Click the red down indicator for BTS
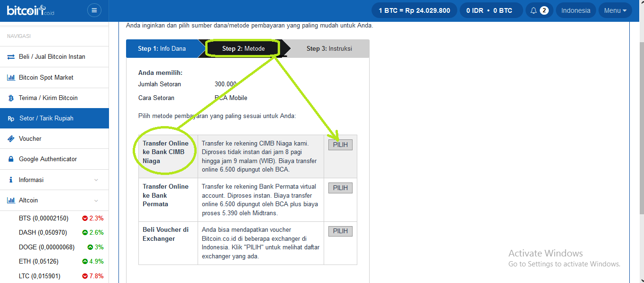The width and height of the screenshot is (644, 283). [85, 219]
